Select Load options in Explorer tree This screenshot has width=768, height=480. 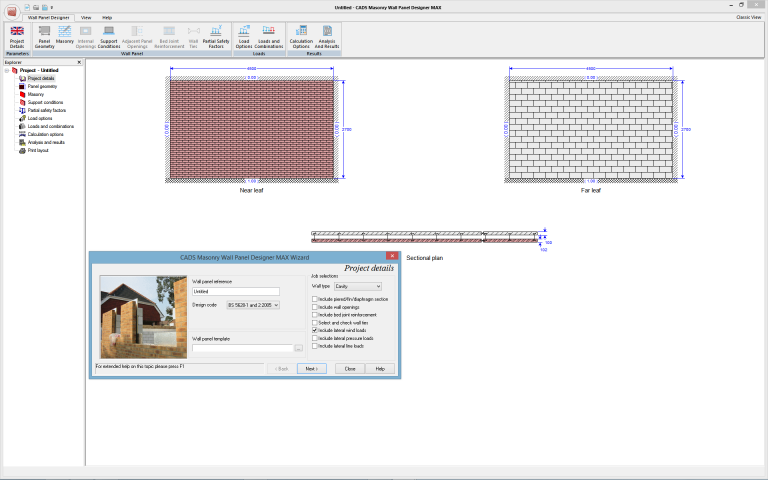(x=40, y=118)
